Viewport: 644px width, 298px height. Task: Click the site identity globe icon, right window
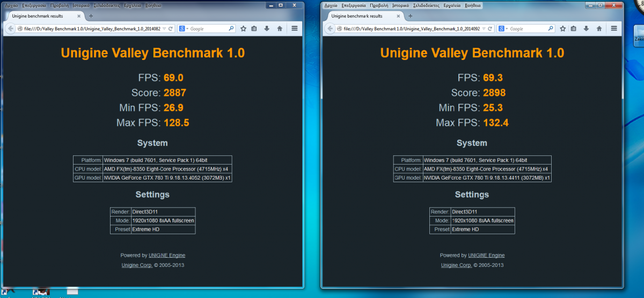[x=340, y=28]
